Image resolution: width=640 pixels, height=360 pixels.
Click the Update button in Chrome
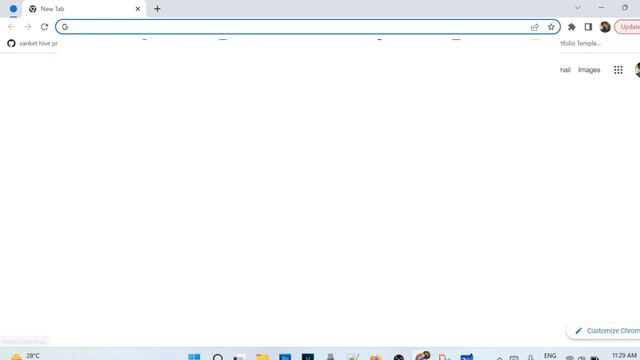click(628, 27)
